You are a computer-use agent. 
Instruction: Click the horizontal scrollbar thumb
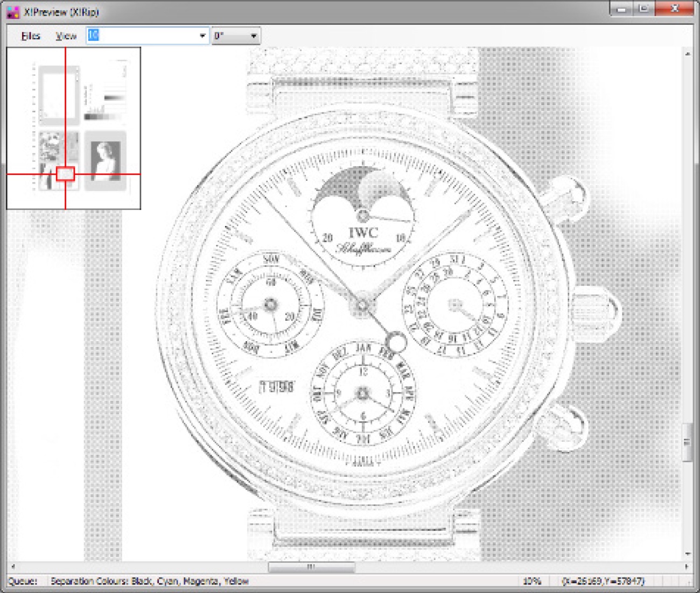click(311, 567)
